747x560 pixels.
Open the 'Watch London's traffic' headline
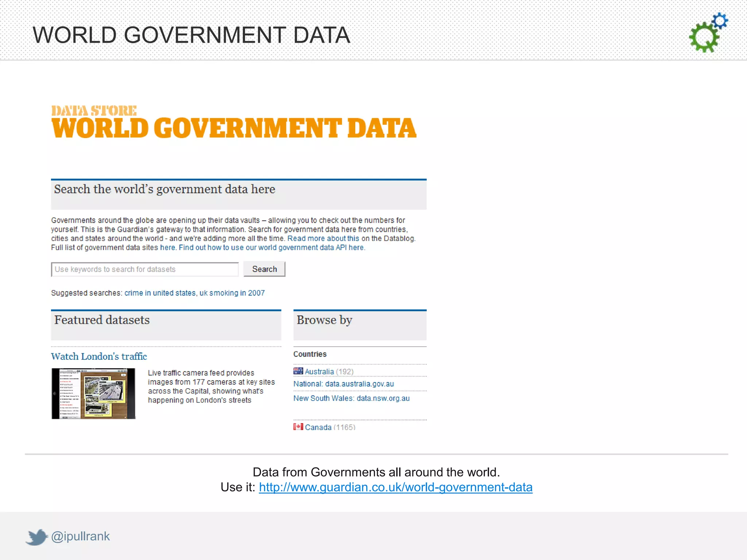click(x=99, y=356)
